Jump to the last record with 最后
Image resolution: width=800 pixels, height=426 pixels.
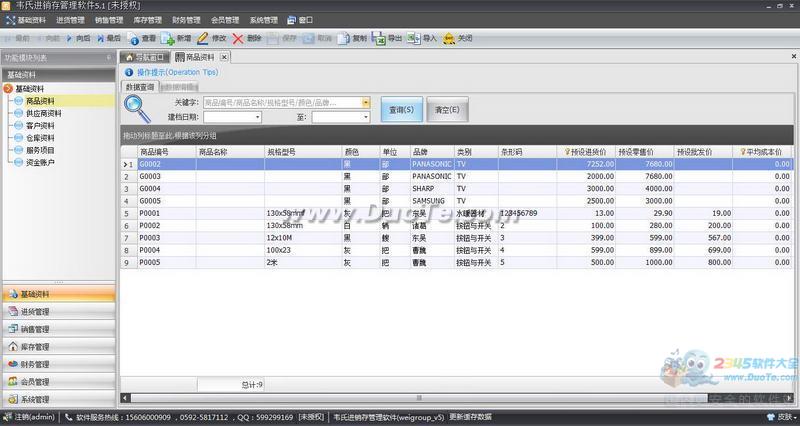tap(109, 38)
